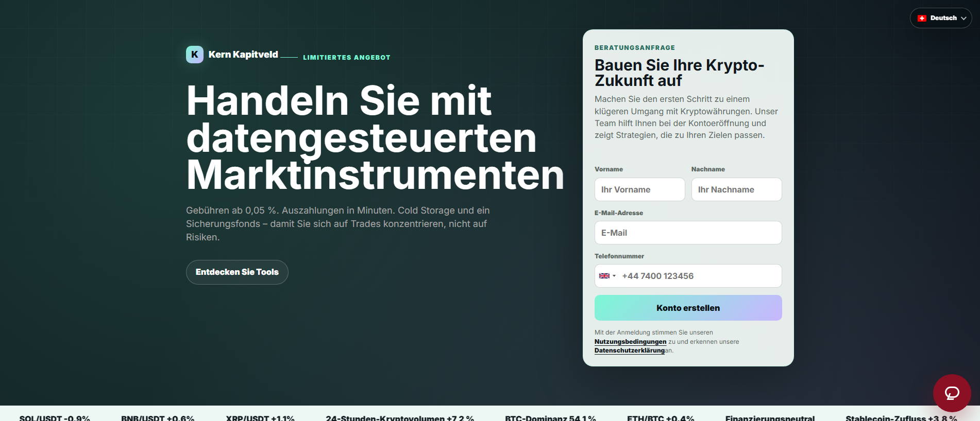Click the Vorname field label
The height and width of the screenshot is (421, 980).
609,169
